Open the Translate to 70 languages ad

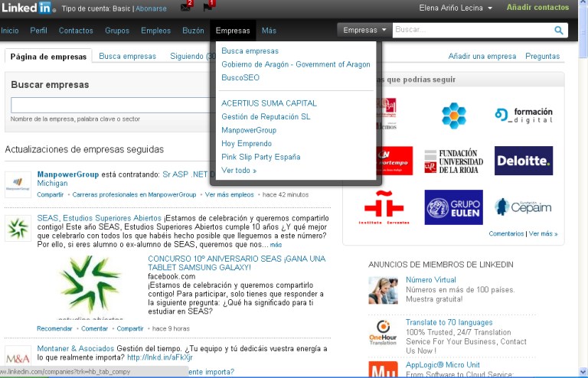point(449,323)
